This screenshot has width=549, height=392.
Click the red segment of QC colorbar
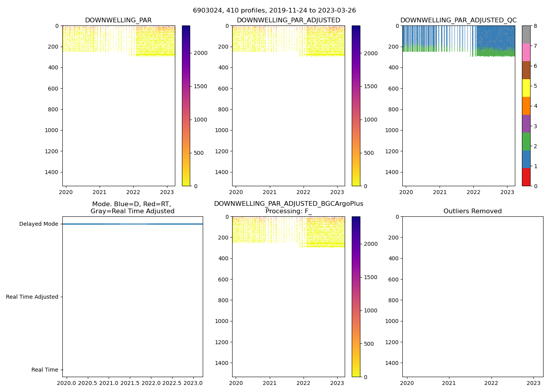coord(526,177)
